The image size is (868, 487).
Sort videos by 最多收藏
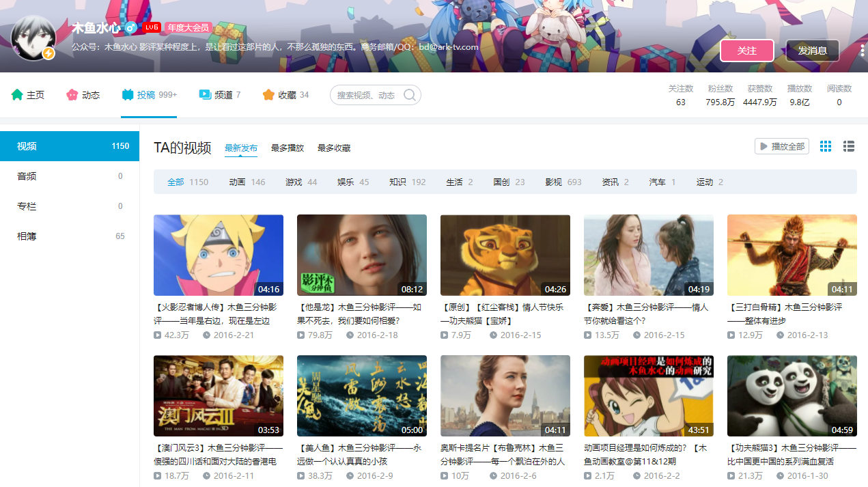(334, 148)
